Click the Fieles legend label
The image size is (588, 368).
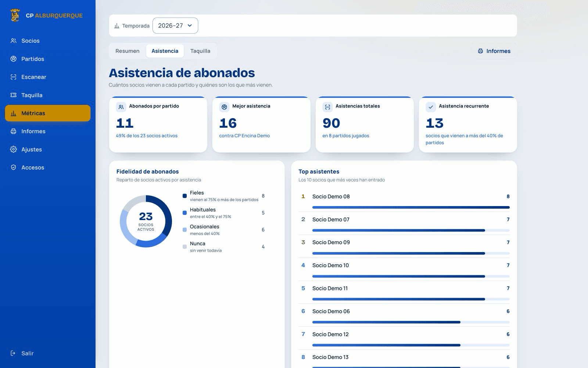coord(197,193)
